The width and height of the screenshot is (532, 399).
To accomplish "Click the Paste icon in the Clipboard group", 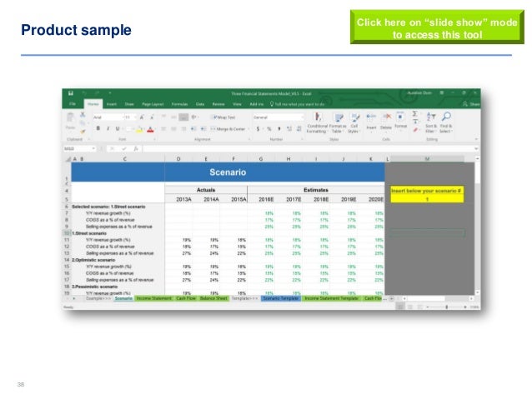I will [x=70, y=119].
